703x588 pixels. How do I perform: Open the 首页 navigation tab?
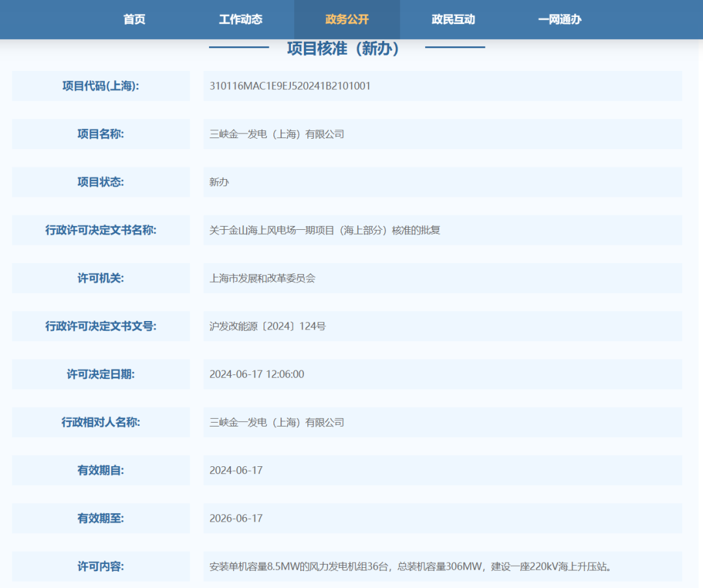click(134, 20)
